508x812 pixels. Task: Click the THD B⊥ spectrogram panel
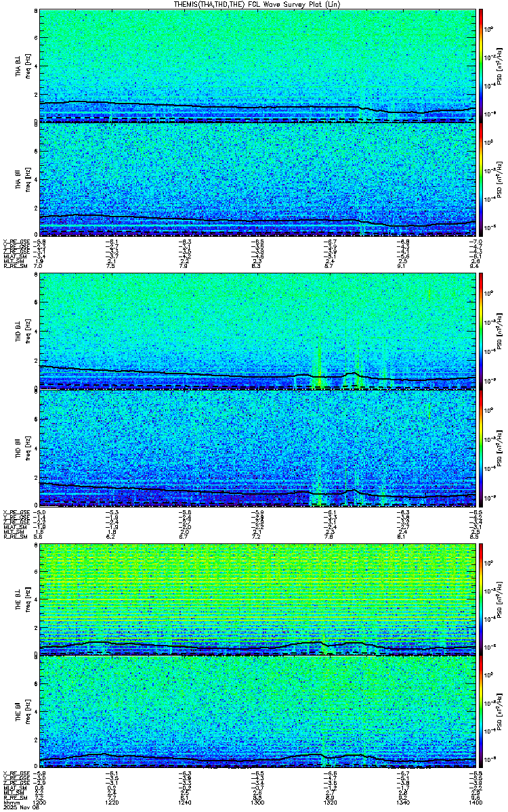257,332
